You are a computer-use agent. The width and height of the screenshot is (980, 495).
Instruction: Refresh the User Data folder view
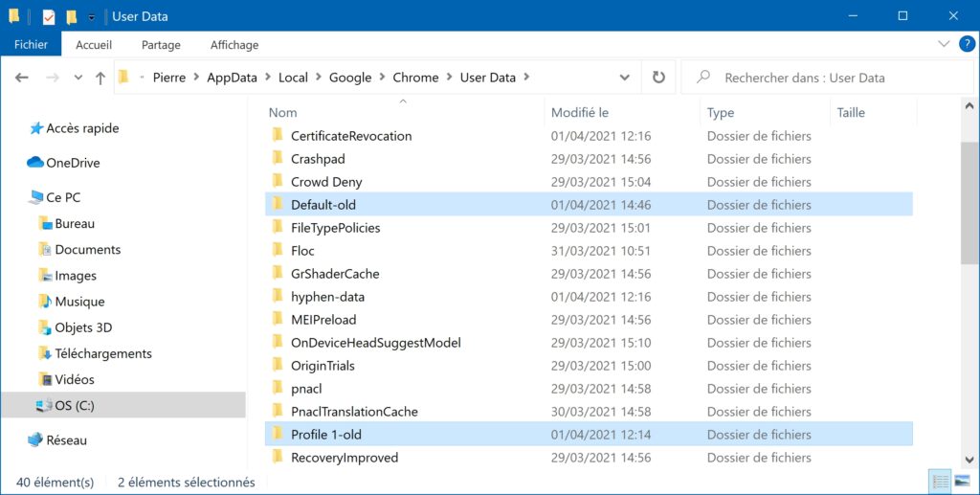tap(658, 77)
